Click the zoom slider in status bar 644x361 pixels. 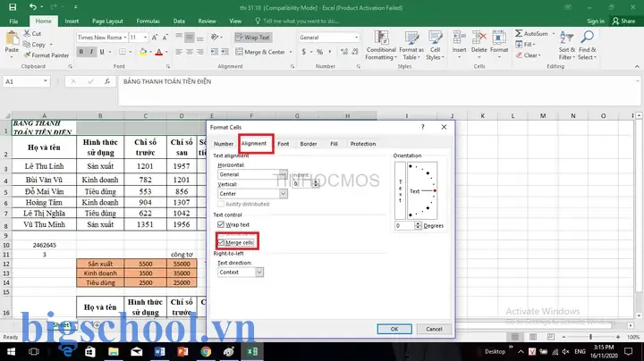[x=590, y=337]
